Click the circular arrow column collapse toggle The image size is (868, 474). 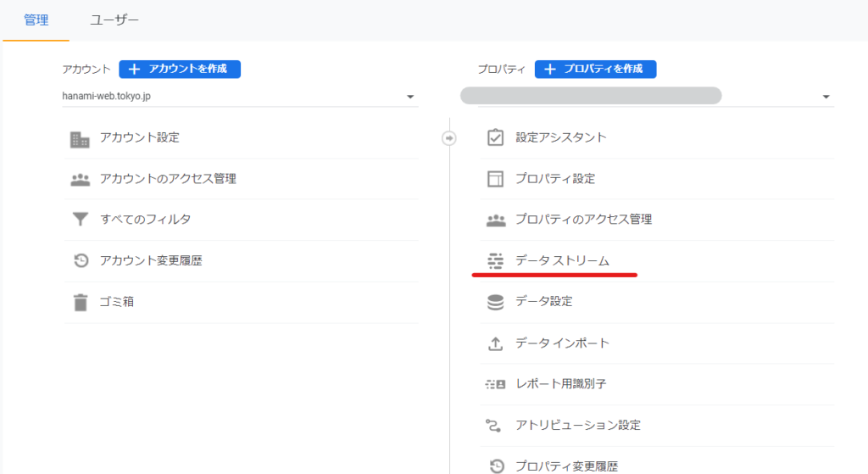tap(449, 138)
